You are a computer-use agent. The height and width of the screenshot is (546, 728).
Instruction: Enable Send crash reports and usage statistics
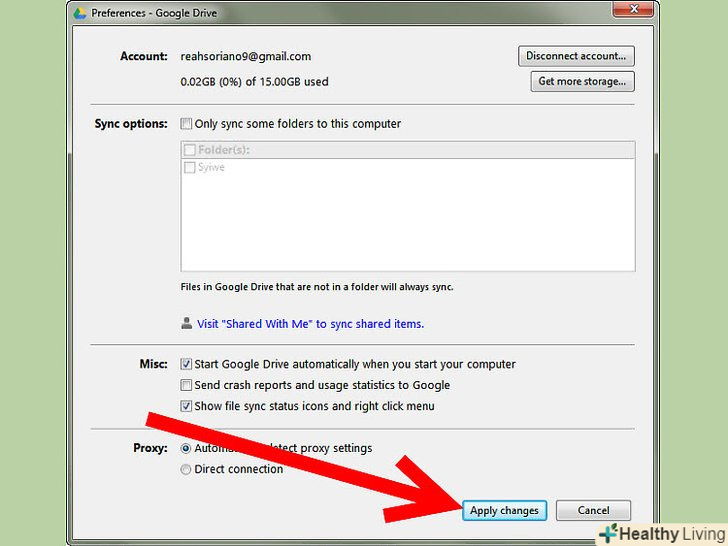click(186, 385)
